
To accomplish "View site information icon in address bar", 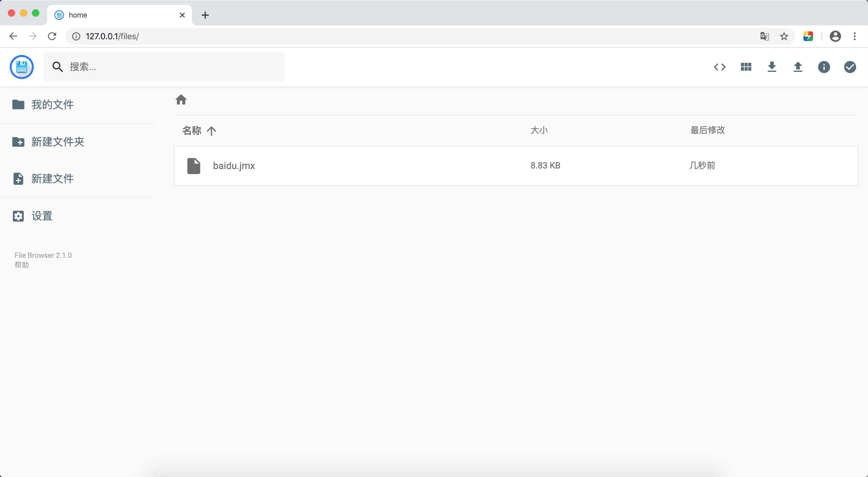I will pos(76,36).
